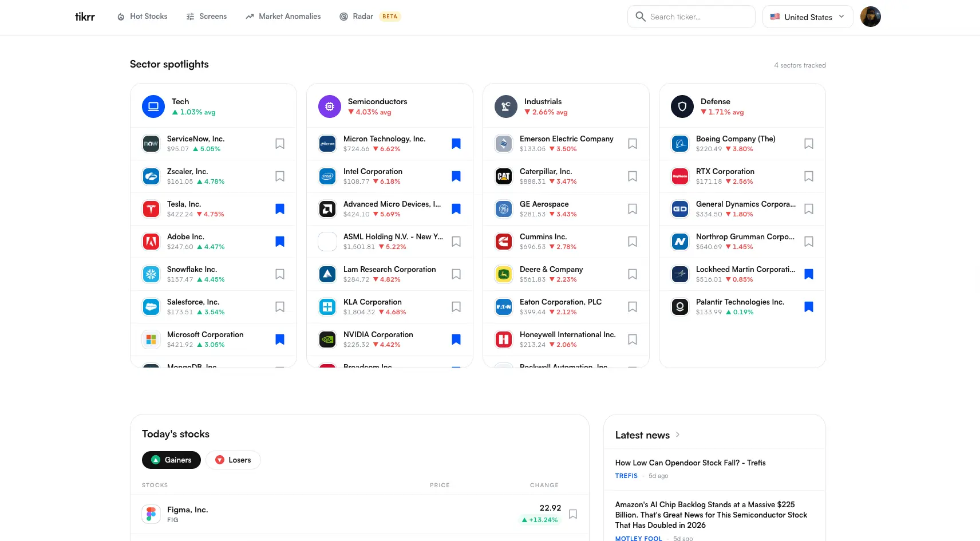Screen dimensions: 980x541
Task: Open Amazon's AI Chip Backlog article
Action: [x=712, y=515]
